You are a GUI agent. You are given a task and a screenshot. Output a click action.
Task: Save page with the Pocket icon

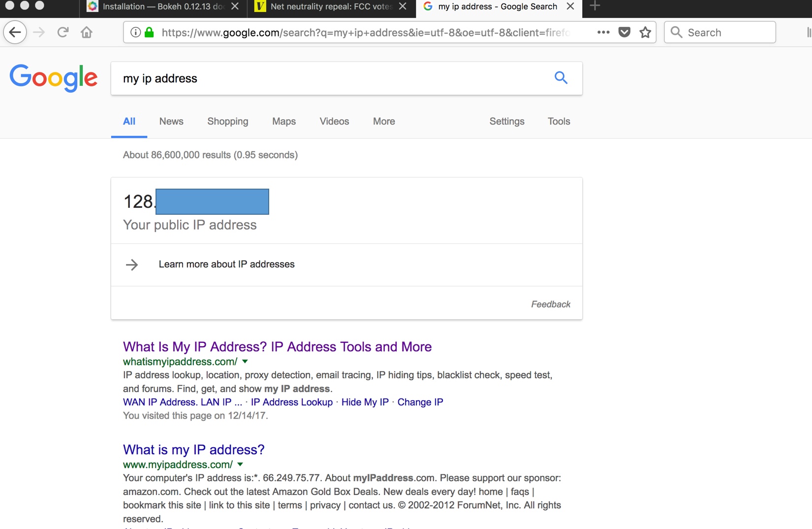624,33
